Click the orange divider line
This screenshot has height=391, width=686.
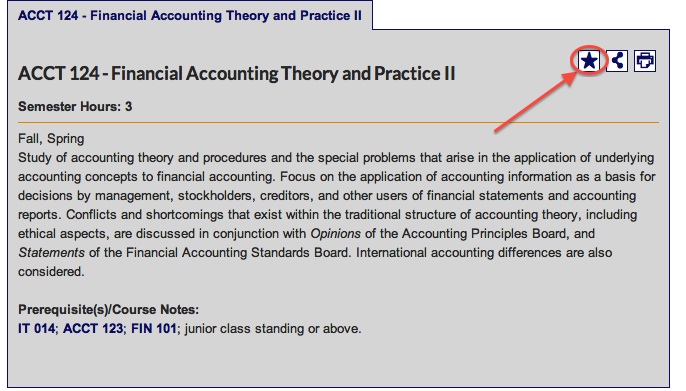(x=338, y=123)
